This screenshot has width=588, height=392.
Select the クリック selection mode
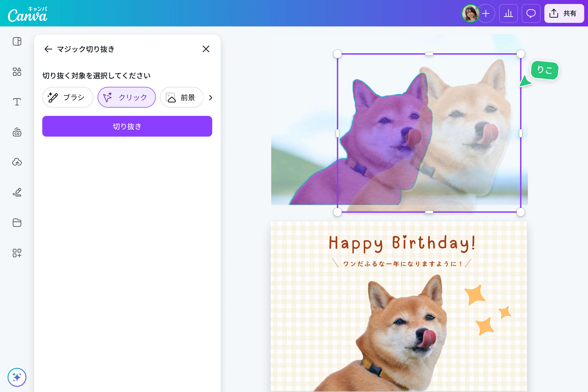point(126,98)
